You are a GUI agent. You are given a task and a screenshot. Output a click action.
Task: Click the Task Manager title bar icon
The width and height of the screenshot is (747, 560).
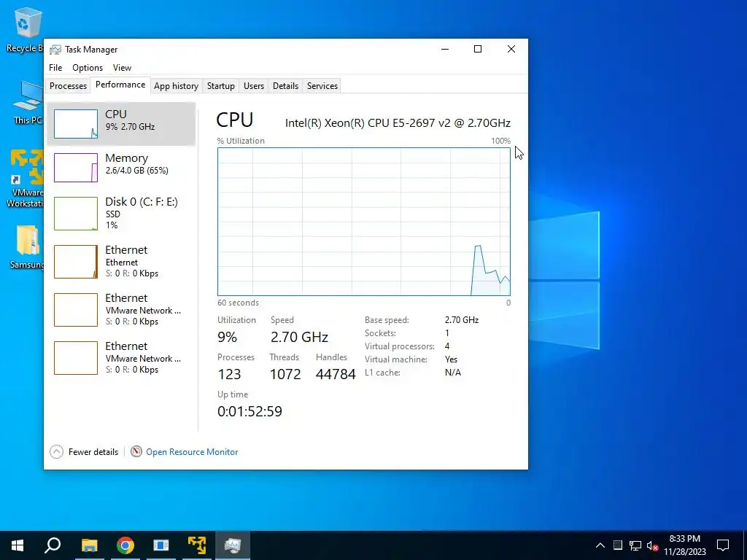(55, 50)
